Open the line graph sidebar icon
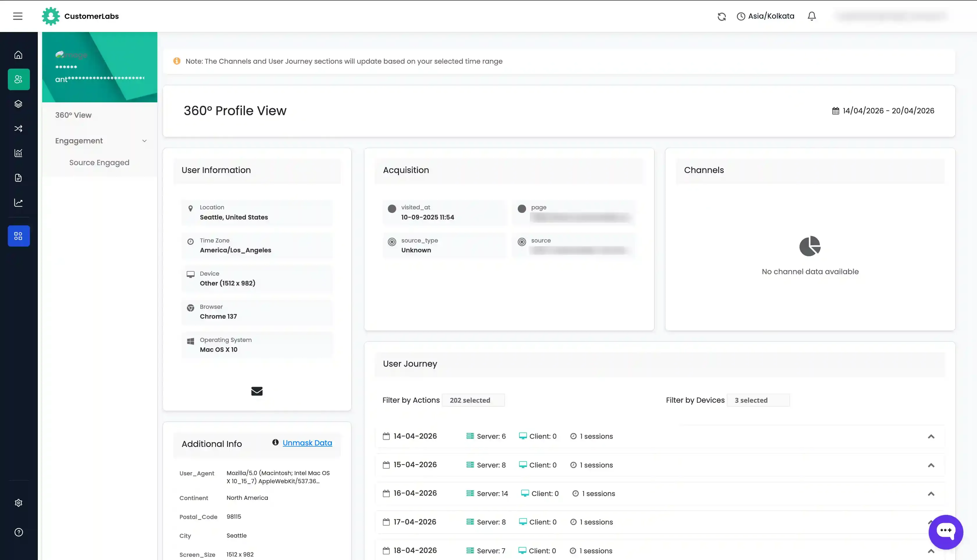Image resolution: width=977 pixels, height=560 pixels. (x=18, y=202)
